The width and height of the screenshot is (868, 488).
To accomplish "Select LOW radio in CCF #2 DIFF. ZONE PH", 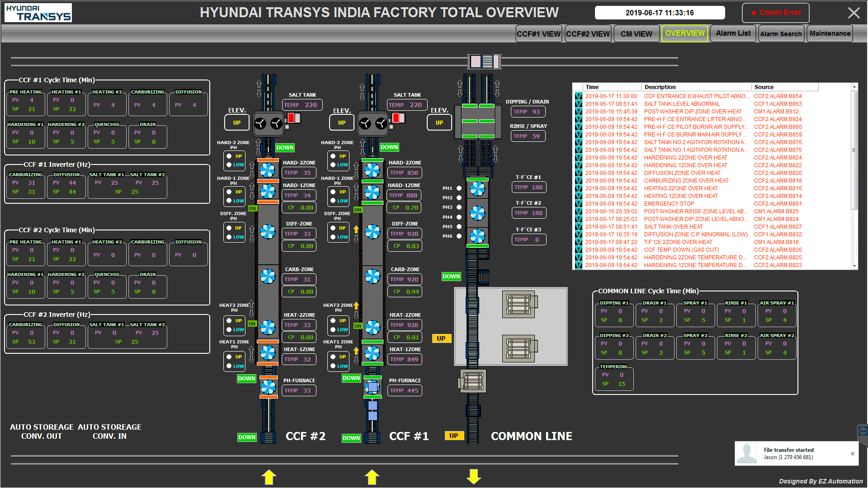I will coord(229,237).
